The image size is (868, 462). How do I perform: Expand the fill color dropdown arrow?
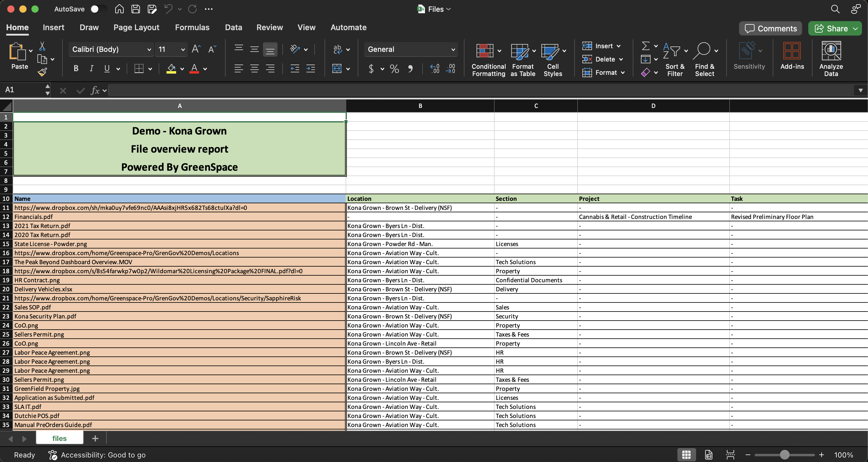click(182, 69)
